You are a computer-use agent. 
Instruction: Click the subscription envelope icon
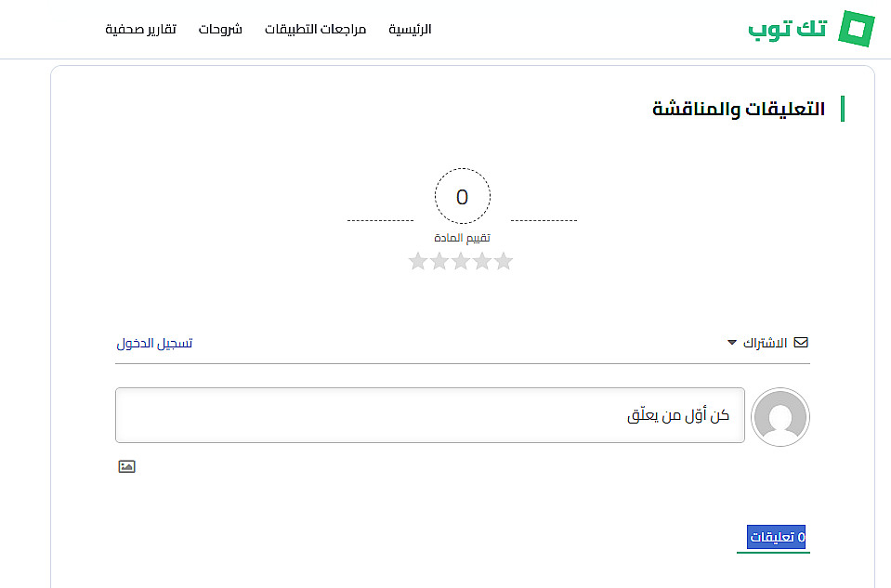tap(801, 343)
